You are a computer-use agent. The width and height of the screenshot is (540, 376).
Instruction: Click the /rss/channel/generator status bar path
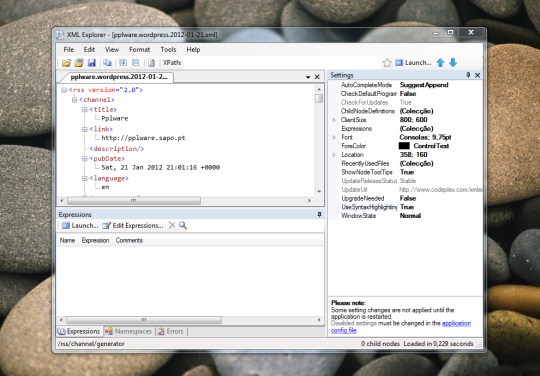point(91,344)
